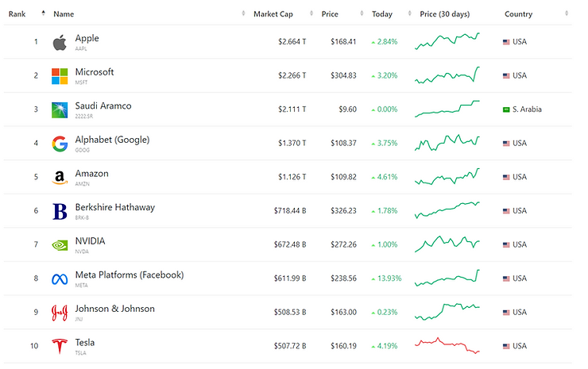This screenshot has width=588, height=369.
Task: Sort using Price column arrows
Action: coord(362,13)
